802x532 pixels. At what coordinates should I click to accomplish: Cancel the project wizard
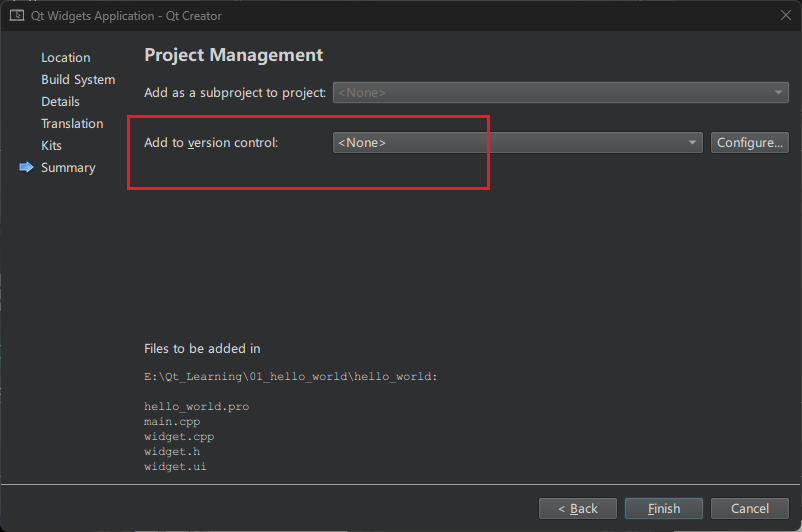tap(750, 509)
